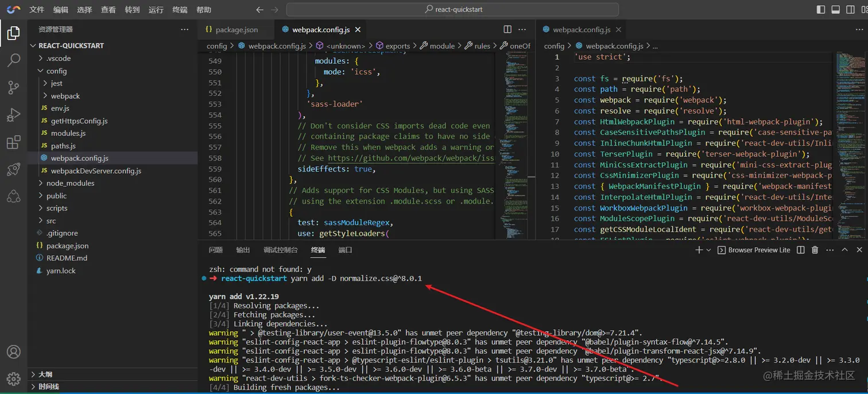Open the new terminal profile dropdown arrow
This screenshot has width=868, height=394.
click(x=708, y=250)
